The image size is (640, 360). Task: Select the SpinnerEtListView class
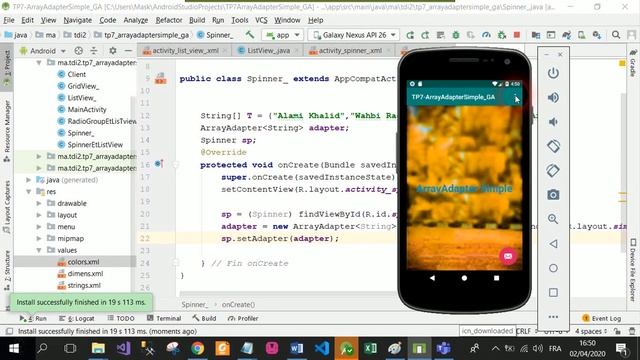coord(95,144)
